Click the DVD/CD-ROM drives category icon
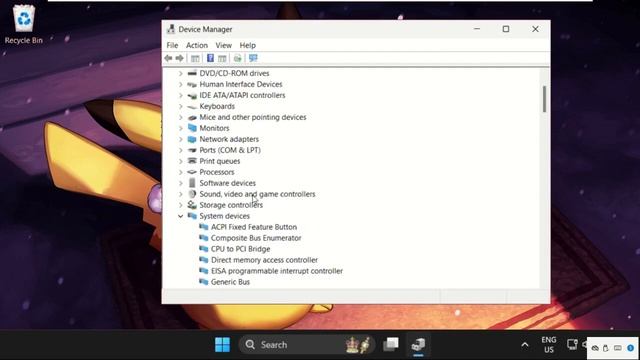Viewport: 640px width, 360px height. [192, 73]
